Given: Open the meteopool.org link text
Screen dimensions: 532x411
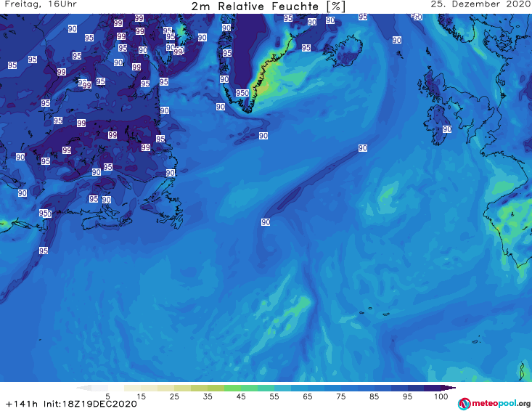Looking at the screenshot, I should [x=501, y=403].
